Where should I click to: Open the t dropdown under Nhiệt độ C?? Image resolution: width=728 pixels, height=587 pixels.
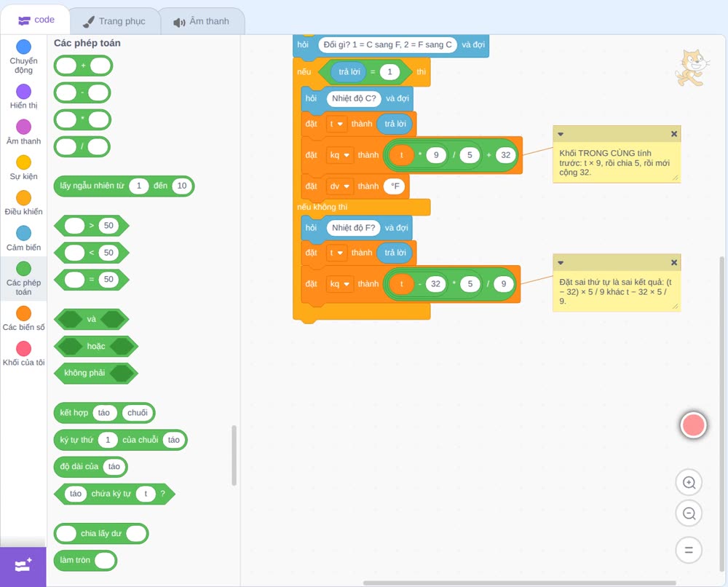(x=336, y=124)
